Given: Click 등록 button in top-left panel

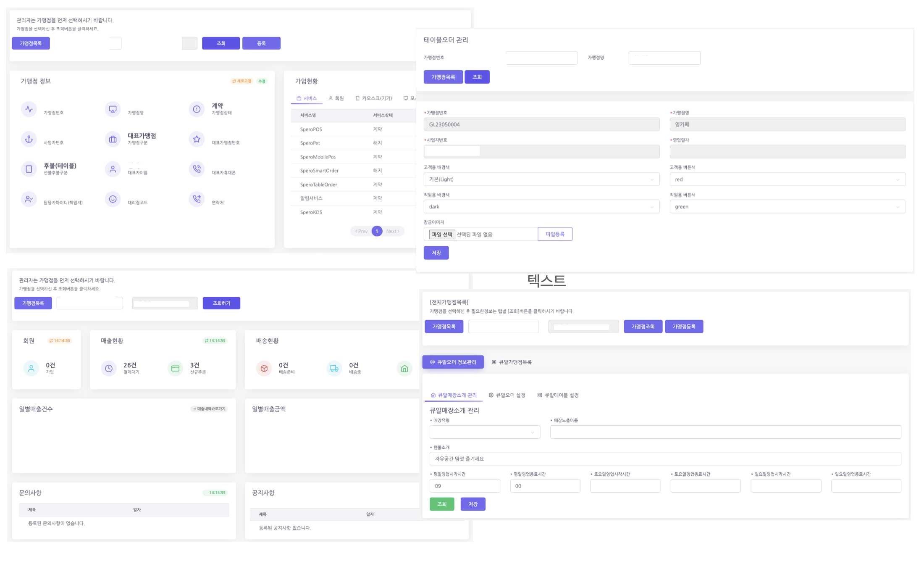Looking at the screenshot, I should click(261, 43).
